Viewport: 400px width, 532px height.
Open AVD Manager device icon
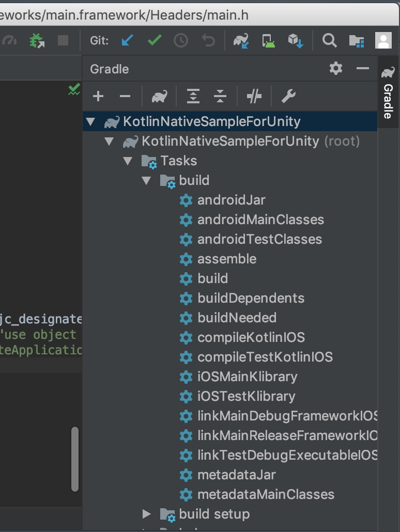point(268,41)
